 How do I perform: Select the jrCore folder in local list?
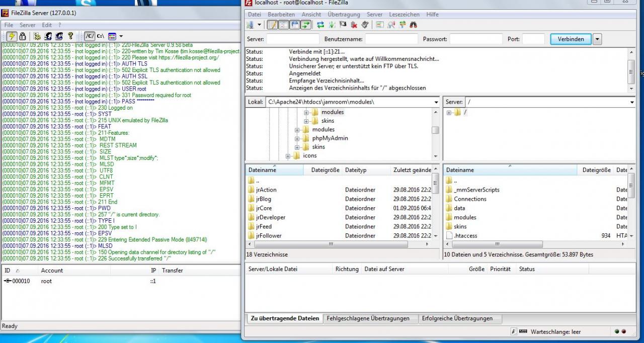click(x=264, y=208)
